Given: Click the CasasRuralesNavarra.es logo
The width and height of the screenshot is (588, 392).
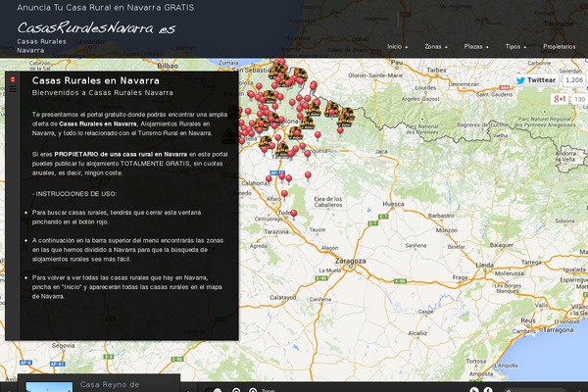Looking at the screenshot, I should (96, 27).
